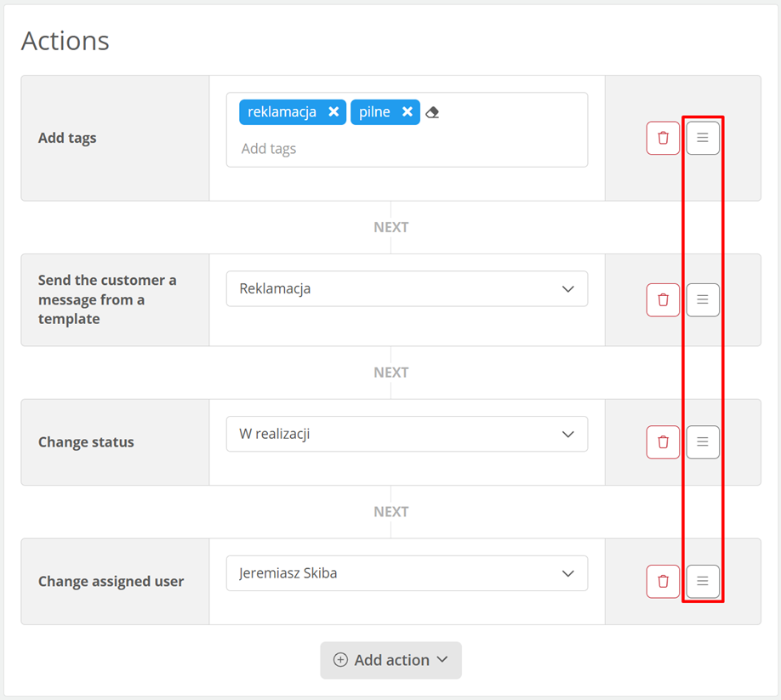Viewport: 781px width, 700px height.
Task: Open the Jeremiasz Skiba user dropdown
Action: pyautogui.click(x=407, y=573)
